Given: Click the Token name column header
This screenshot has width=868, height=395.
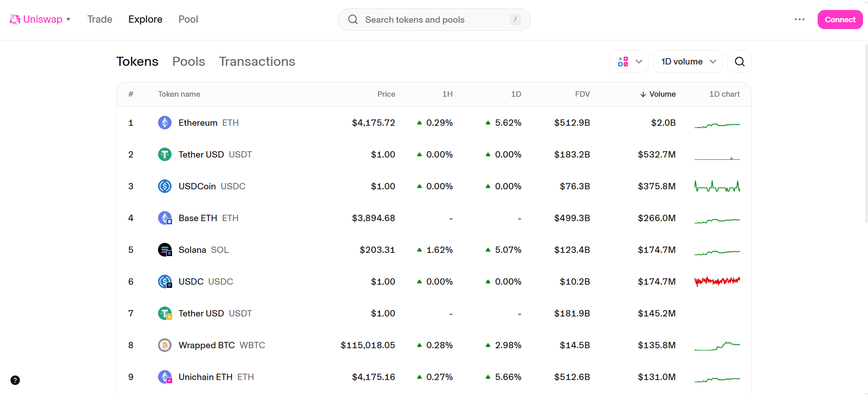Looking at the screenshot, I should click(x=179, y=94).
